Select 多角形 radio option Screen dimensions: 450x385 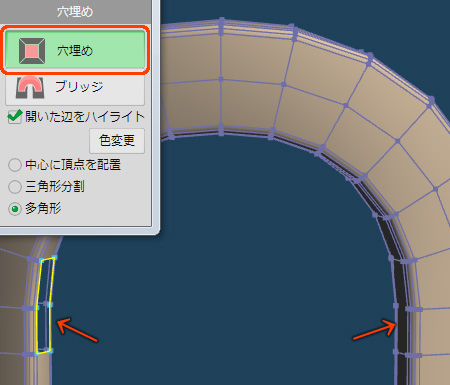click(15, 209)
